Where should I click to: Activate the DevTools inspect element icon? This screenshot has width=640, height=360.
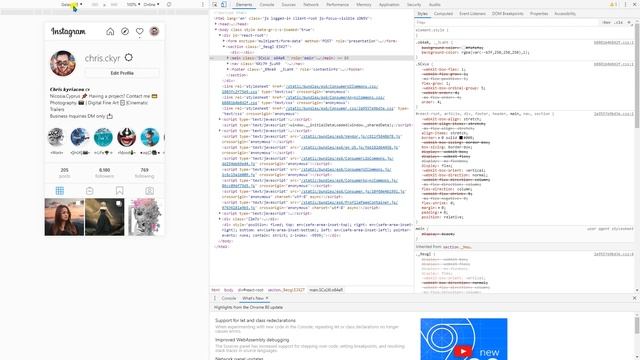pyautogui.click(x=215, y=4)
